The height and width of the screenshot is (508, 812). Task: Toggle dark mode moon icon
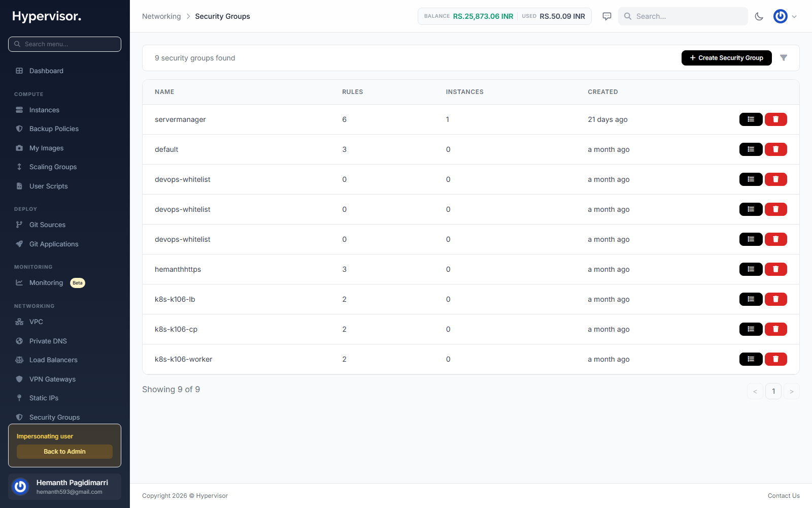[759, 16]
